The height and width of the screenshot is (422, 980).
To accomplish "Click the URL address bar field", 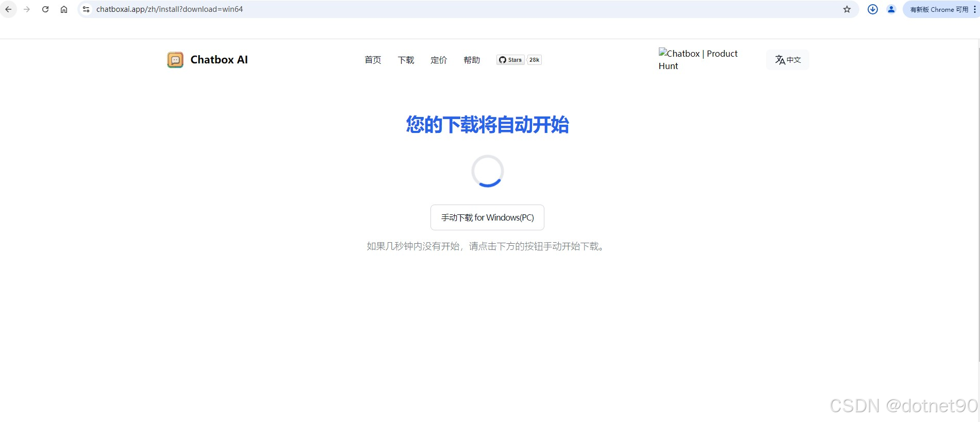I will [x=468, y=9].
